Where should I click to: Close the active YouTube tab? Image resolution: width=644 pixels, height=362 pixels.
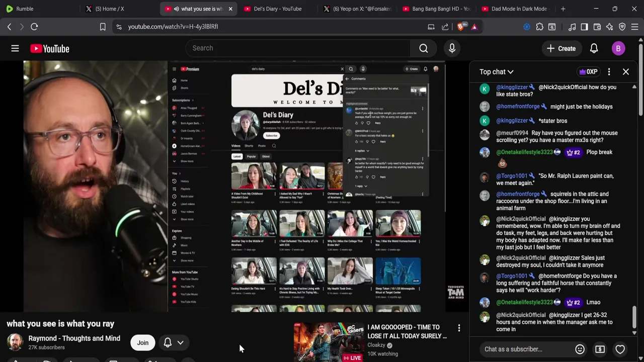pyautogui.click(x=230, y=9)
